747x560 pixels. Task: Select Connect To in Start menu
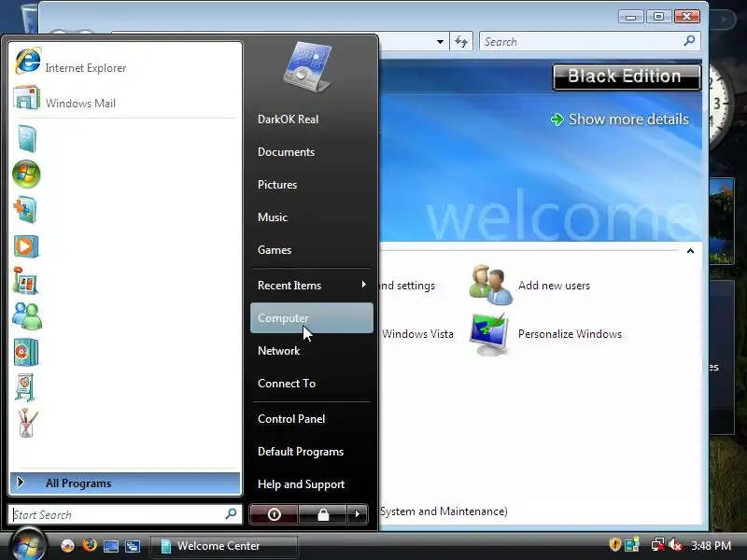tap(312, 384)
